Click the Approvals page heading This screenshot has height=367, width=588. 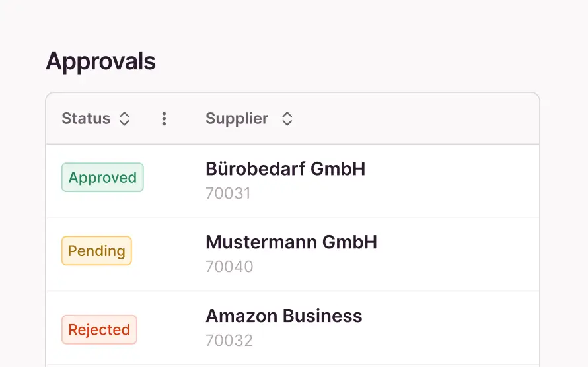coord(100,61)
